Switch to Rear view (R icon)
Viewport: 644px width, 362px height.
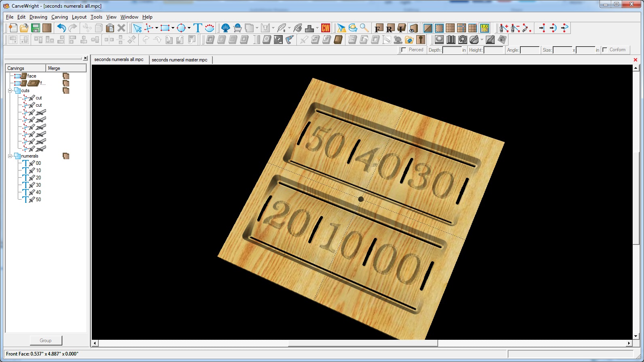point(390,28)
